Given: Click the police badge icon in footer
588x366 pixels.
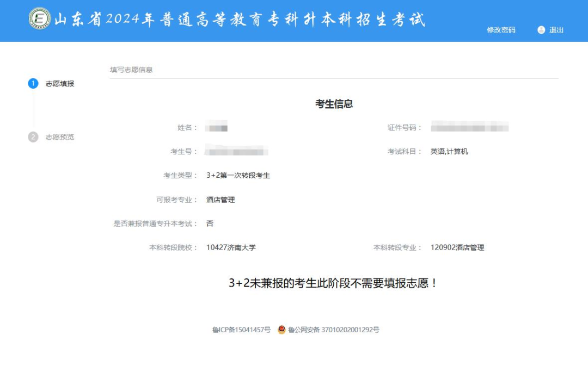Looking at the screenshot, I should tap(281, 330).
